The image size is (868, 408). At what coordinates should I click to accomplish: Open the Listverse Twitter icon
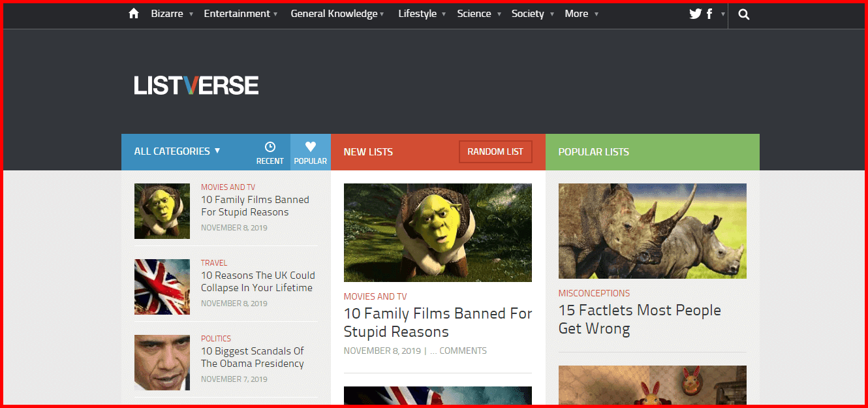point(696,14)
